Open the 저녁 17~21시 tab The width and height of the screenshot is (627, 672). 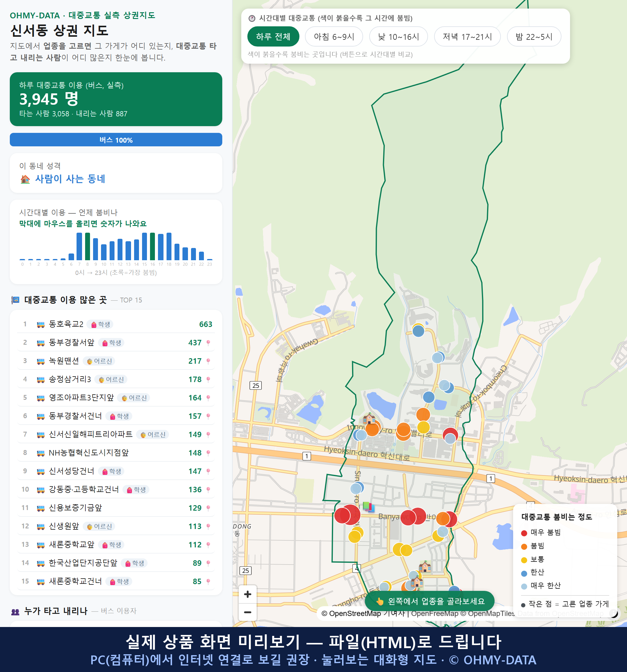coord(467,36)
